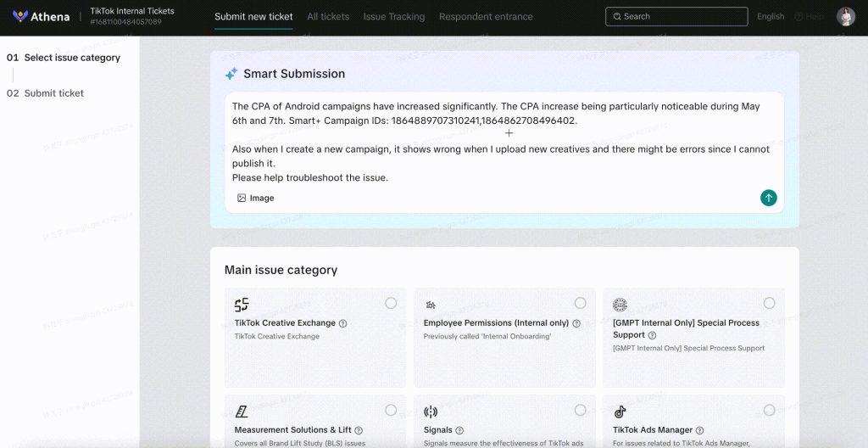Go to Respondent entrance
Viewport: 868px width, 448px height.
point(486,17)
